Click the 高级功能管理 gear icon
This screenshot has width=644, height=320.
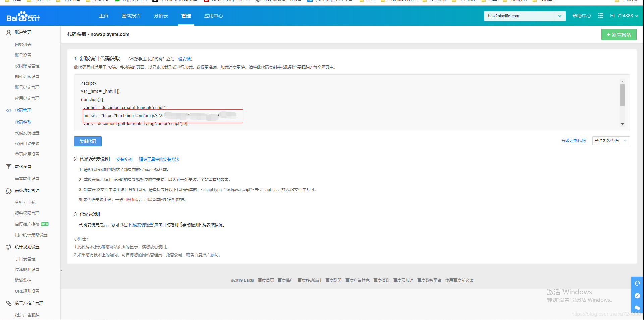tap(9, 191)
